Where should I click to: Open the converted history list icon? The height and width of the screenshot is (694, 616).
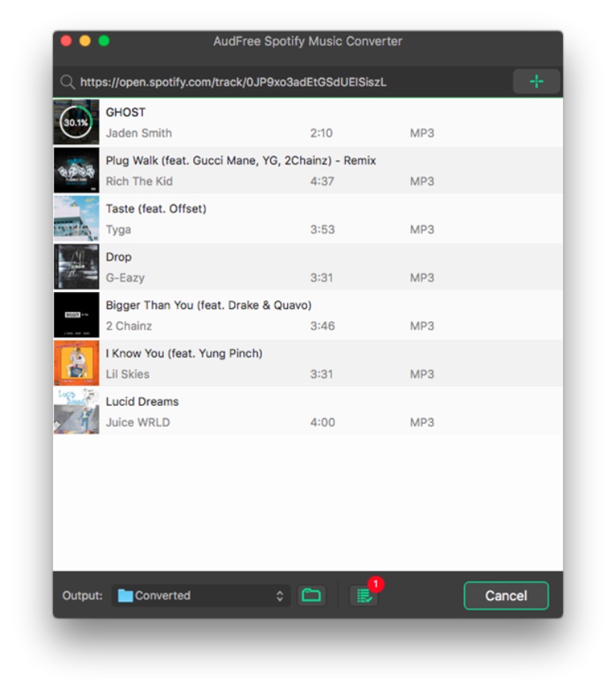coord(363,596)
